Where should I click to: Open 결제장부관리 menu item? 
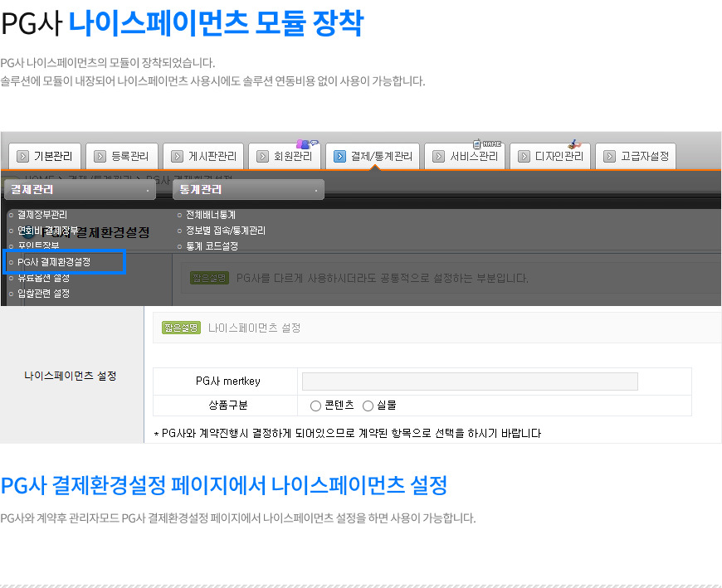42,215
